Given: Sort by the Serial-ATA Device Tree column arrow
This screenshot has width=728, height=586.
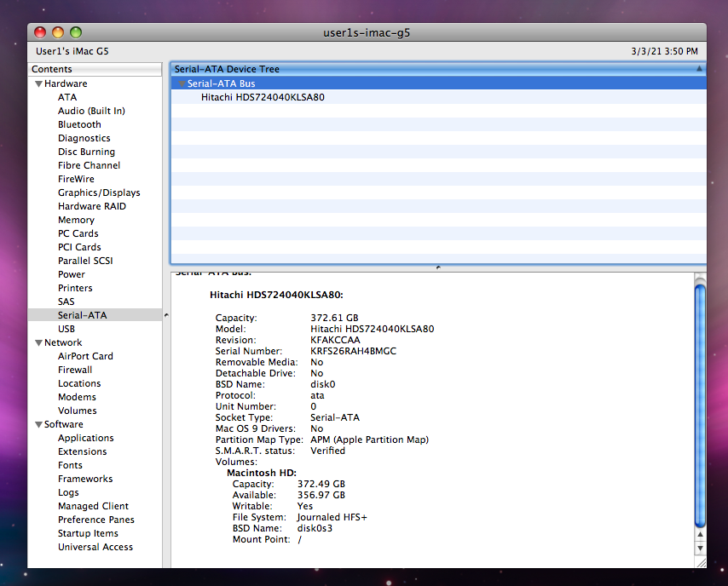Looking at the screenshot, I should click(699, 69).
